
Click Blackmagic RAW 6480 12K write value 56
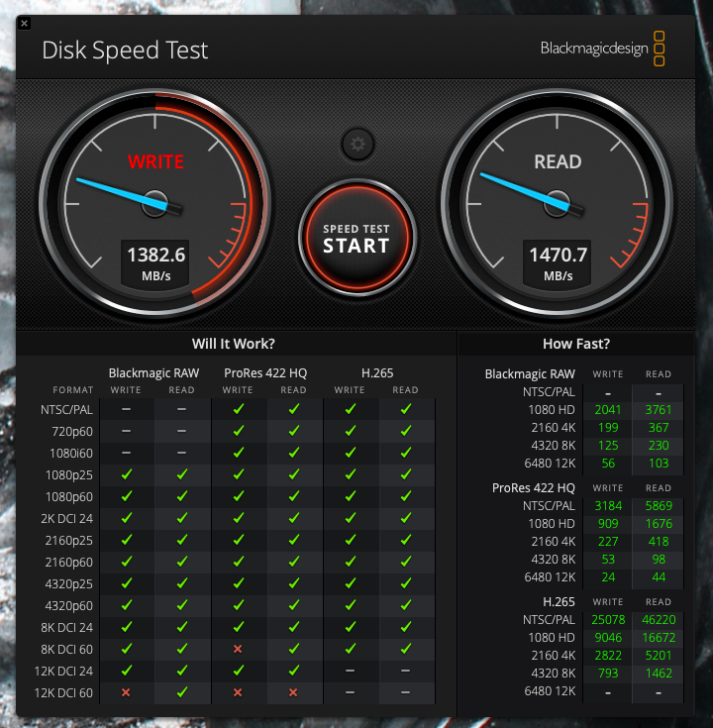608,463
